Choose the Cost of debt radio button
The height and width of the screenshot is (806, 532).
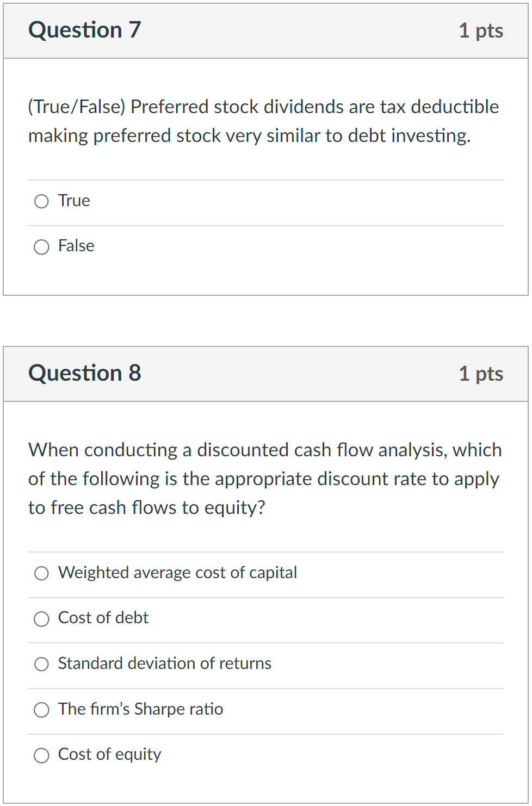41,619
